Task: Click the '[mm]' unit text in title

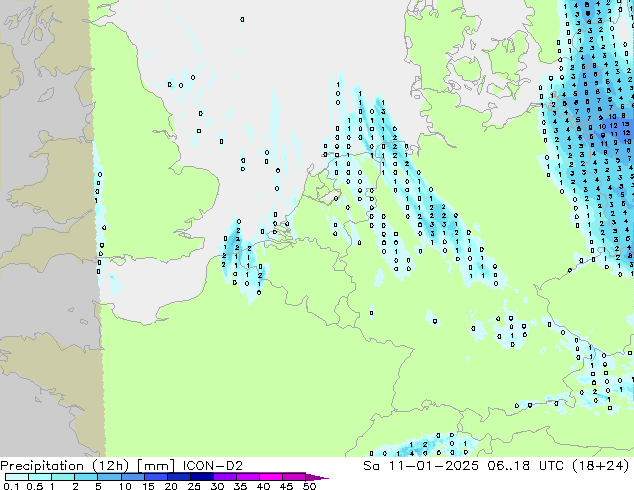Action: [156, 466]
